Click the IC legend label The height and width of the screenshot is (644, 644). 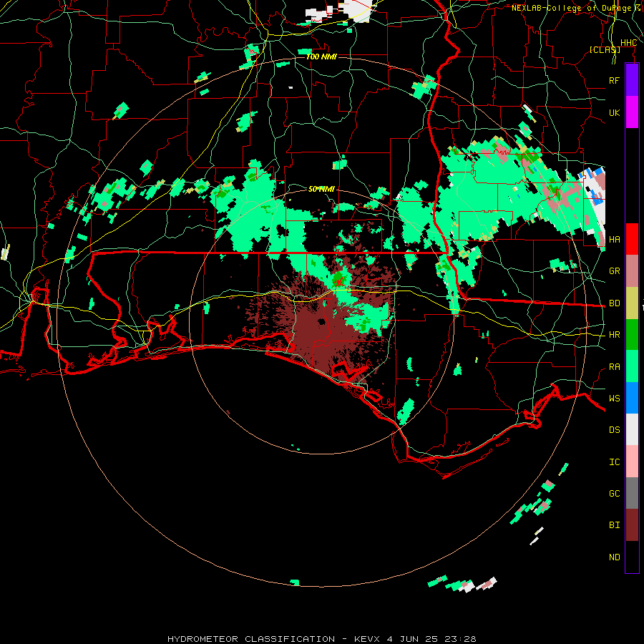(615, 462)
